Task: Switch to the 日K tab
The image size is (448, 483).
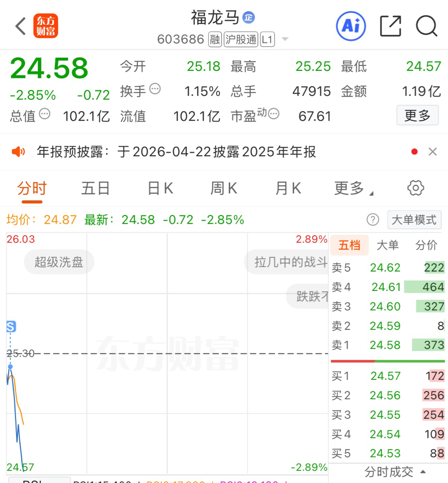Action: click(x=160, y=189)
